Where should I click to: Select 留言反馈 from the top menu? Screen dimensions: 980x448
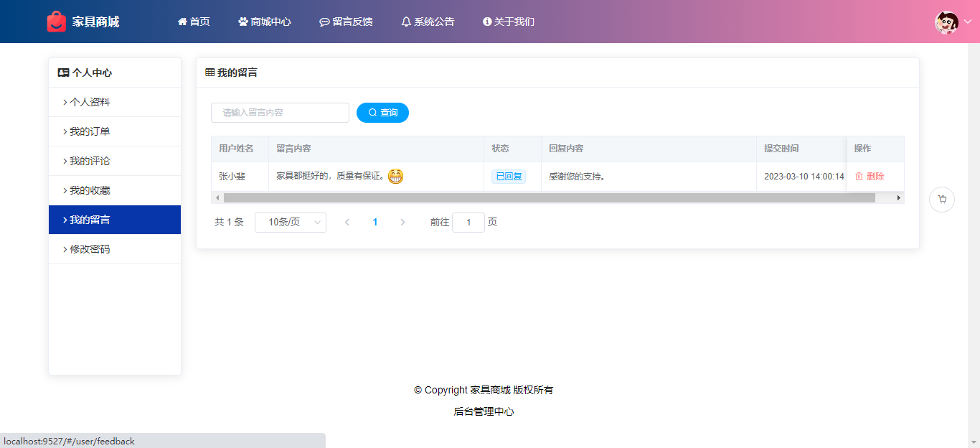tap(346, 22)
